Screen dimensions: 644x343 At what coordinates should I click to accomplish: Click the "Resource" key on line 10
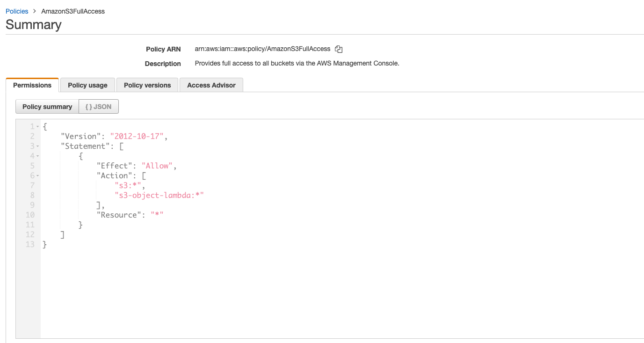119,215
